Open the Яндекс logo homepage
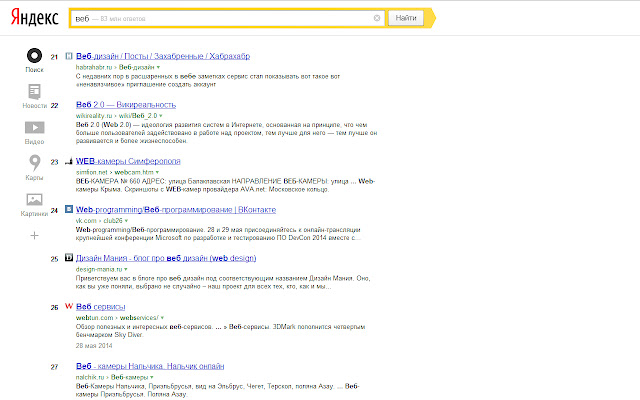Screen dimensions: 640x400 point(32,18)
